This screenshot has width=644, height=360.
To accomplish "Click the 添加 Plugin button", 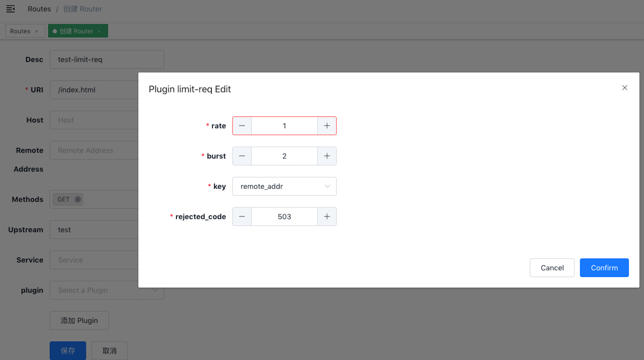I will point(79,320).
